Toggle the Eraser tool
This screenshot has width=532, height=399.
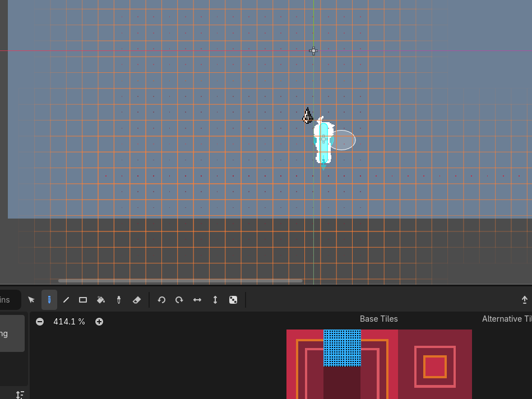tap(137, 300)
